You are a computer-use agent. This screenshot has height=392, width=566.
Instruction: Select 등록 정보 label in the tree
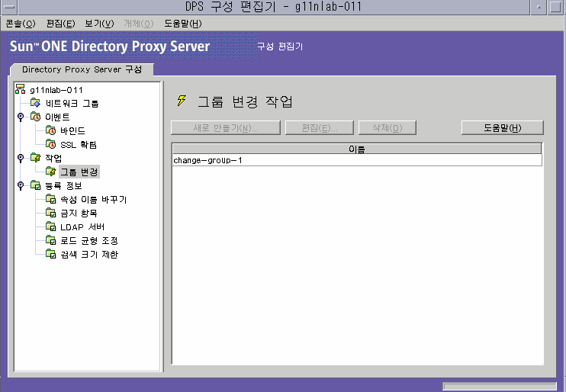point(63,185)
